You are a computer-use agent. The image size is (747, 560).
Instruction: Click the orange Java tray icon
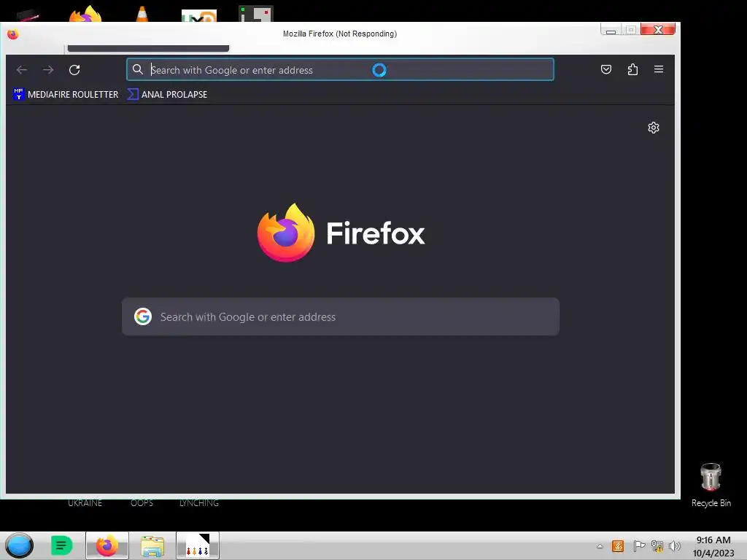(x=618, y=546)
